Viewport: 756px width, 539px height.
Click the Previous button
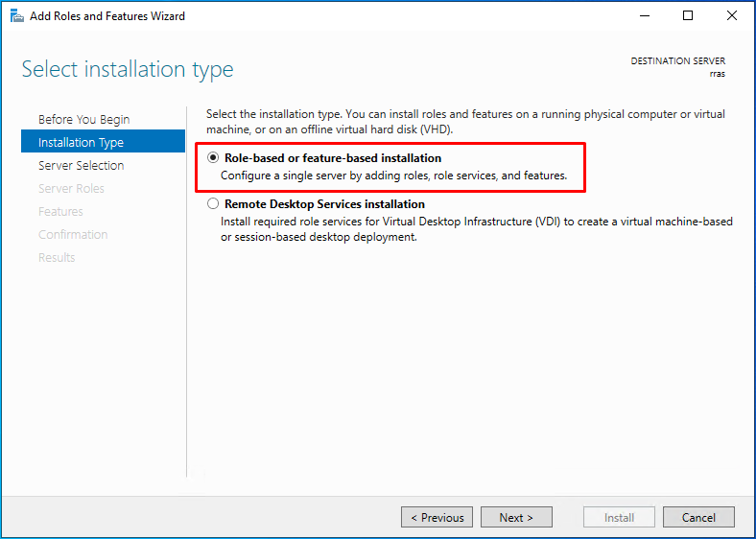(x=437, y=517)
